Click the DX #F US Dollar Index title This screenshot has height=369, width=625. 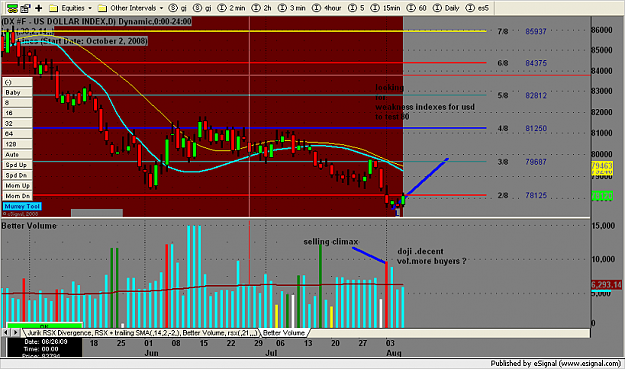pos(96,22)
